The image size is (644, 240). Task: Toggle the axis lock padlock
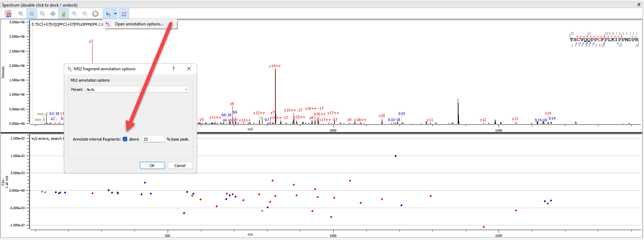[x=63, y=14]
